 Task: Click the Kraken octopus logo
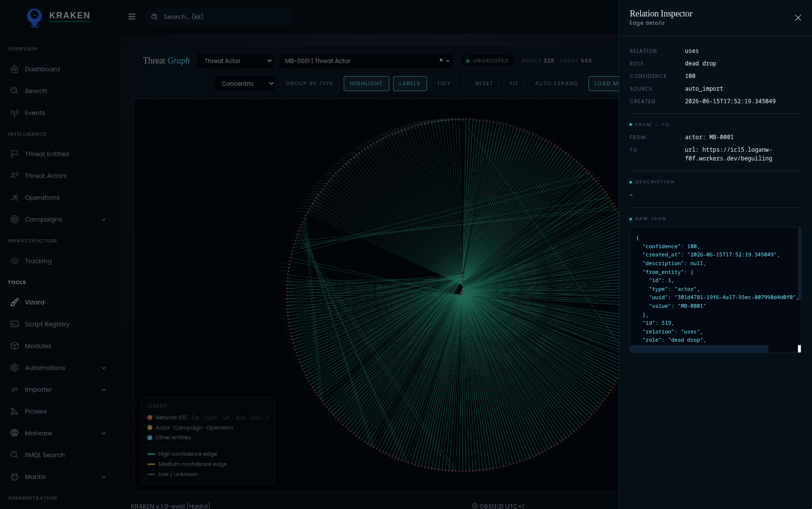coord(34,17)
